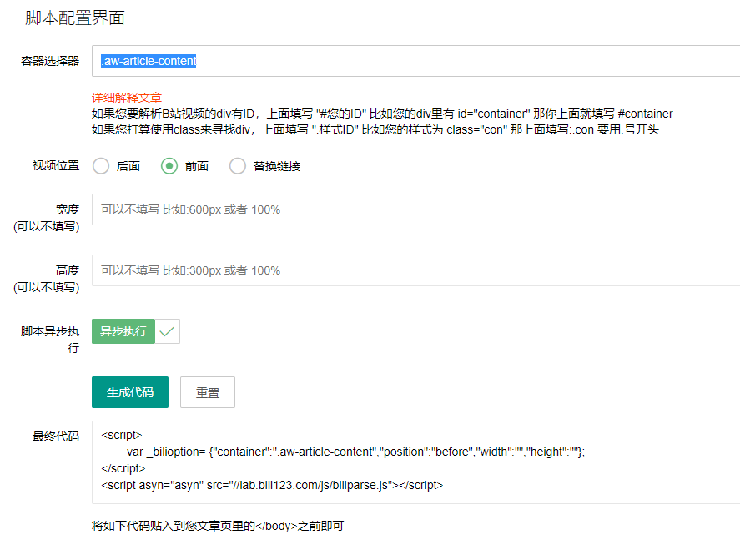Click the 高度 (可以不填写) label
Viewport: 740px width, 560px height.
click(46, 279)
